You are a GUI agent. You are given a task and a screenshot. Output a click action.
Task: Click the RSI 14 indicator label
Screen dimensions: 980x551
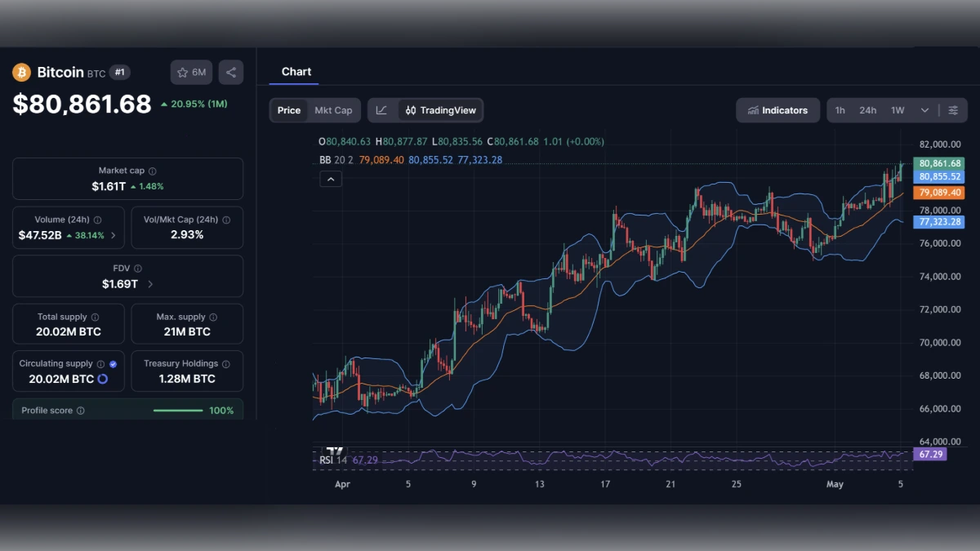(333, 460)
